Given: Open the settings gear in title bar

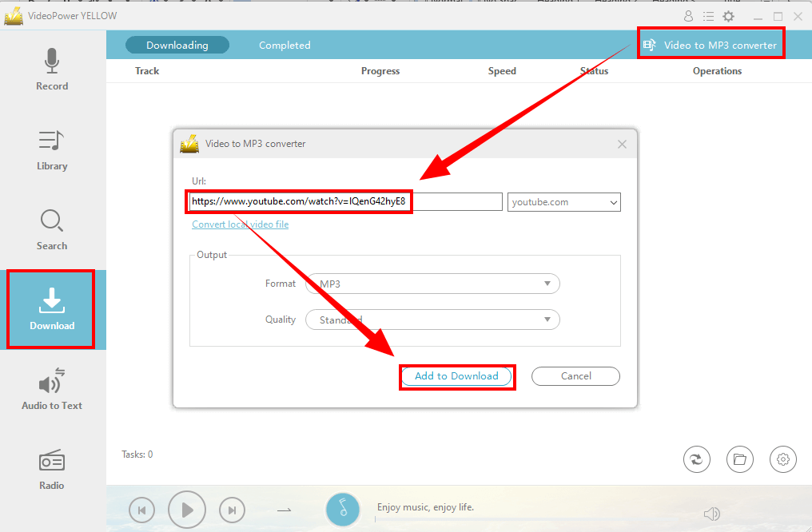Looking at the screenshot, I should pos(729,16).
